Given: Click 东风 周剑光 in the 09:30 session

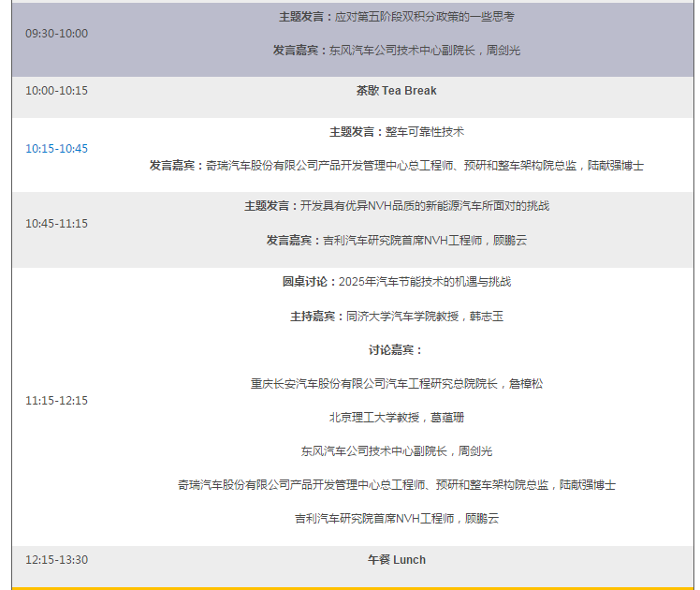Looking at the screenshot, I should tap(396, 51).
